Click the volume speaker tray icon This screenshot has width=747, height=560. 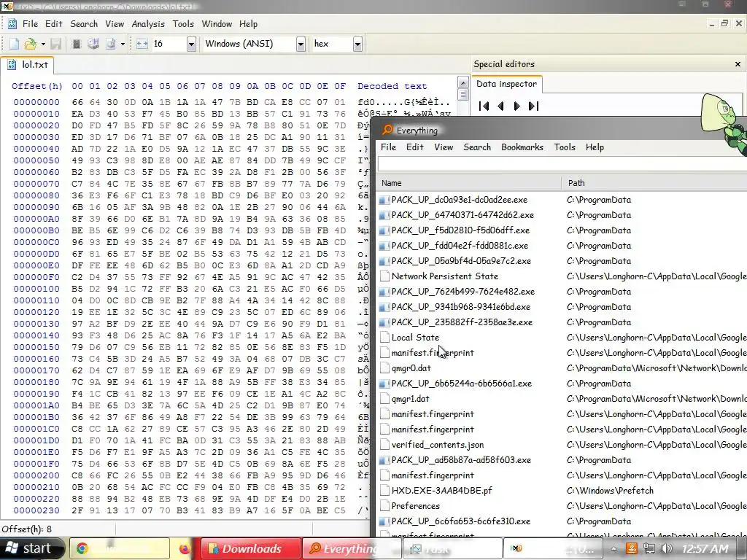click(666, 549)
